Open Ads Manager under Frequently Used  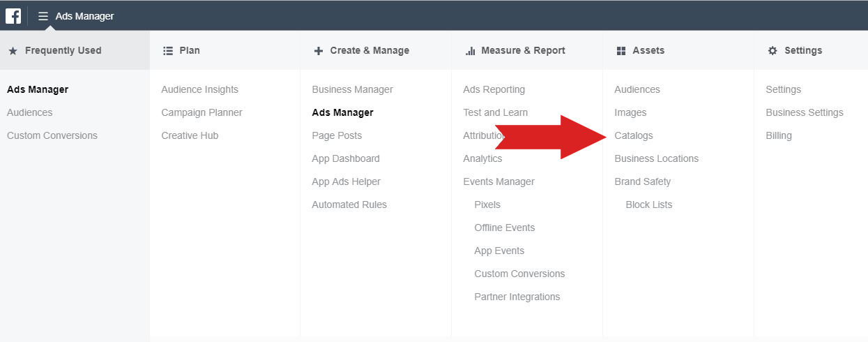tap(38, 89)
